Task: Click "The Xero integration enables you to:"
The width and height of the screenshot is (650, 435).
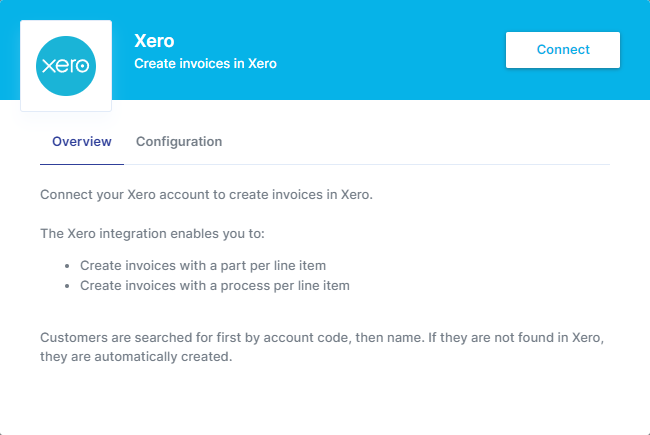Action: pos(152,233)
